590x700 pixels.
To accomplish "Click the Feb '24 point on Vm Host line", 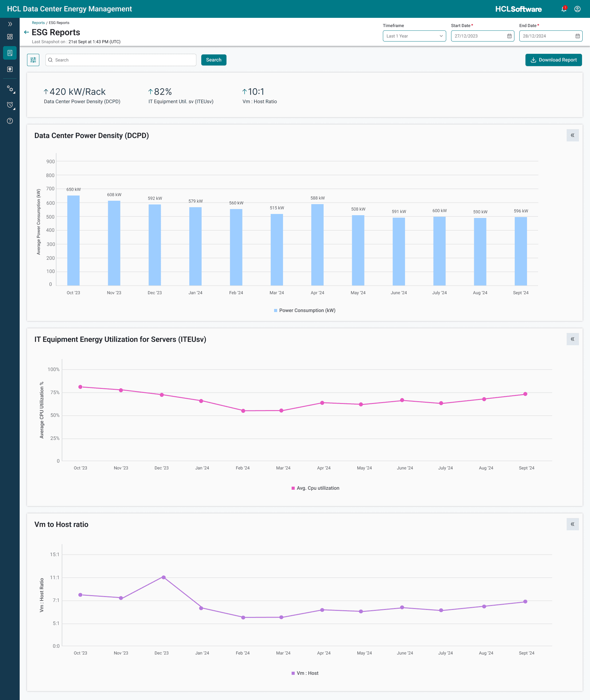I will [243, 617].
